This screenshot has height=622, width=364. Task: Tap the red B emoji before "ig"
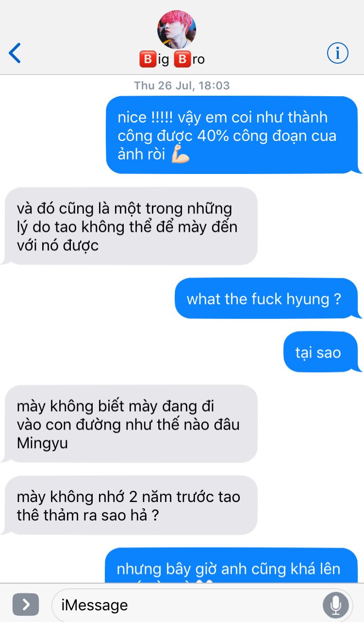147,59
